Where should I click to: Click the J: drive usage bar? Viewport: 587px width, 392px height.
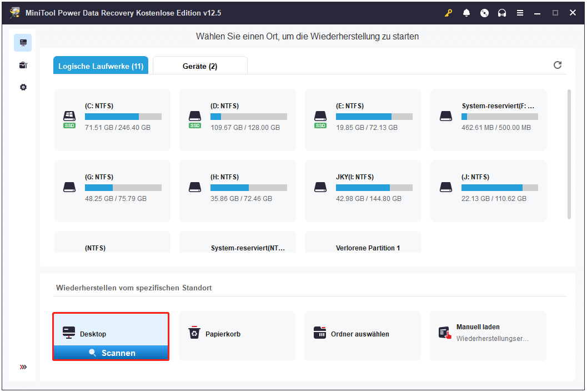click(x=500, y=188)
